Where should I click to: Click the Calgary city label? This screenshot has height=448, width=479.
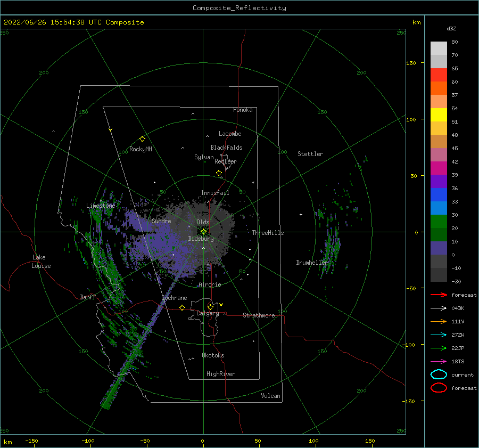(x=208, y=313)
